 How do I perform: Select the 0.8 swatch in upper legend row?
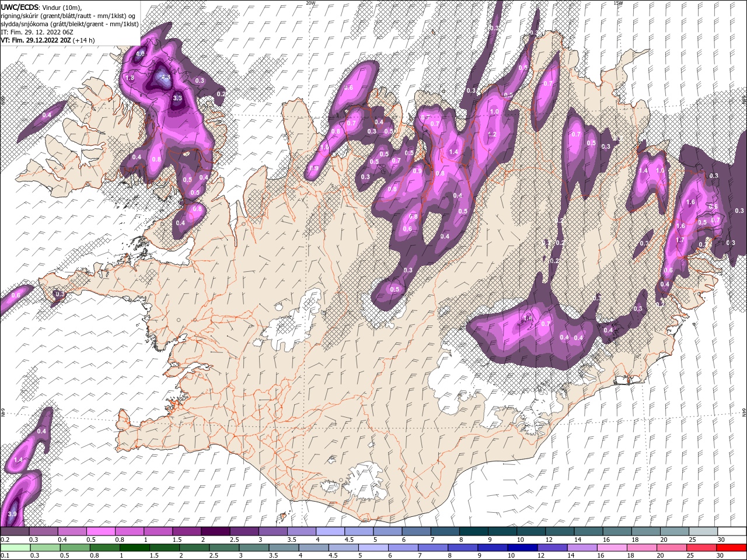129,531
